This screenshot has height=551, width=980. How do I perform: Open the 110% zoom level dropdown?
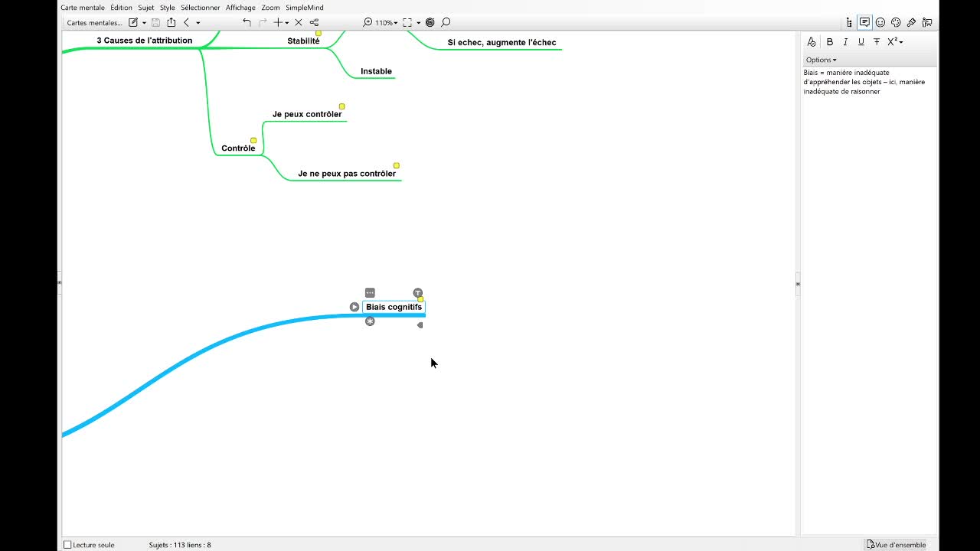pos(386,23)
